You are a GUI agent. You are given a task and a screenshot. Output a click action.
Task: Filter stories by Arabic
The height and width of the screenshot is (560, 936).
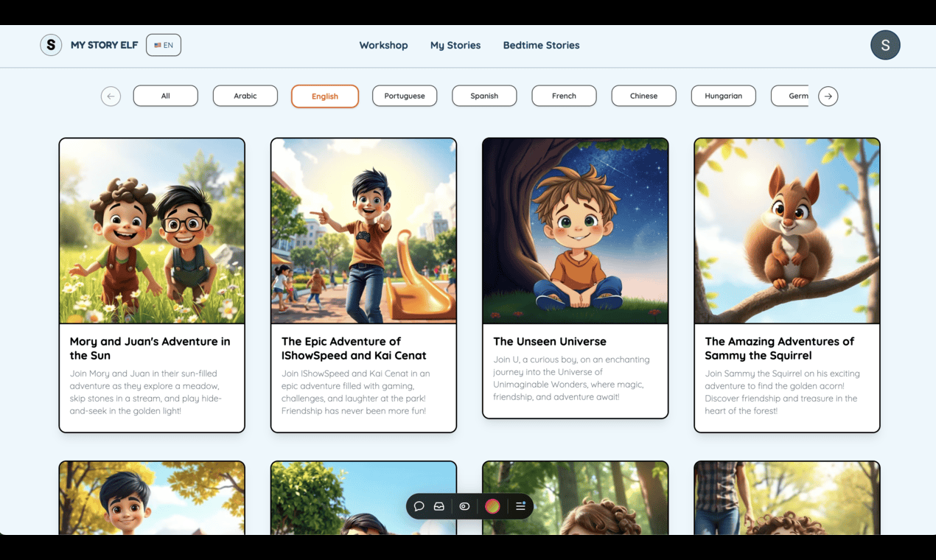245,96
